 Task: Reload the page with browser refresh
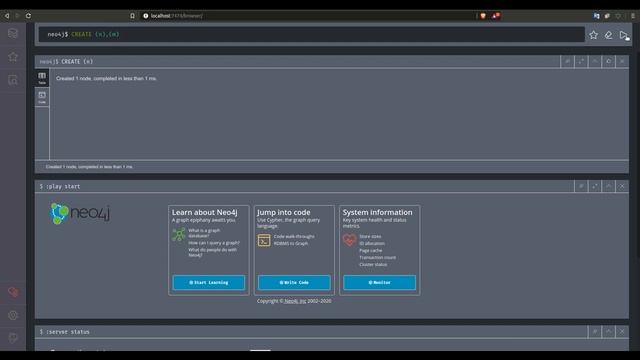[x=28, y=16]
